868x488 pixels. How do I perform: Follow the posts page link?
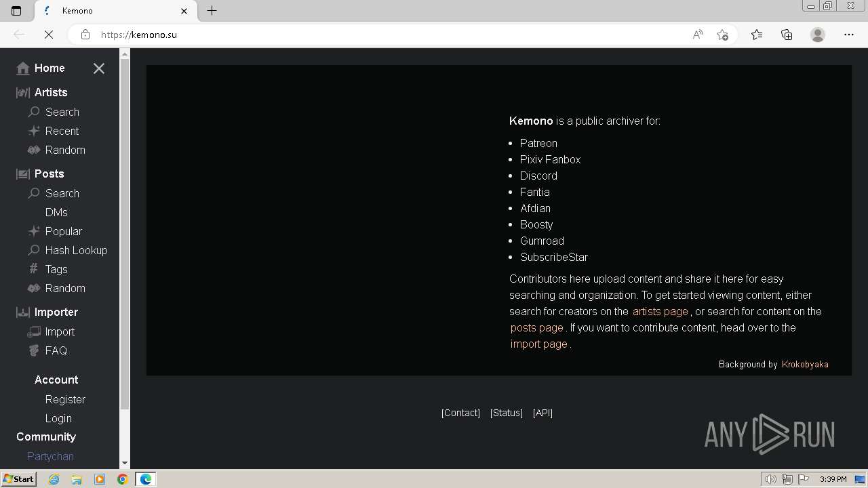click(537, 327)
